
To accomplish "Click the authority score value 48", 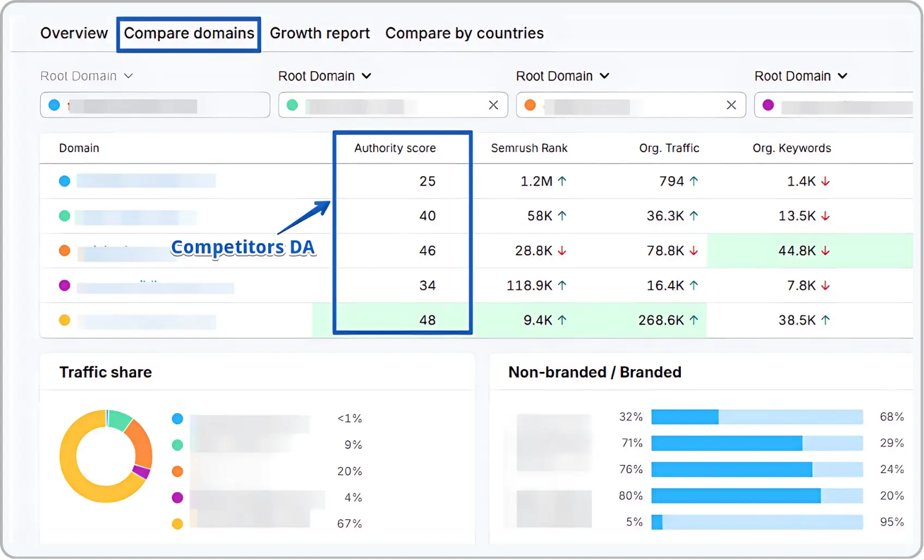I will [428, 320].
